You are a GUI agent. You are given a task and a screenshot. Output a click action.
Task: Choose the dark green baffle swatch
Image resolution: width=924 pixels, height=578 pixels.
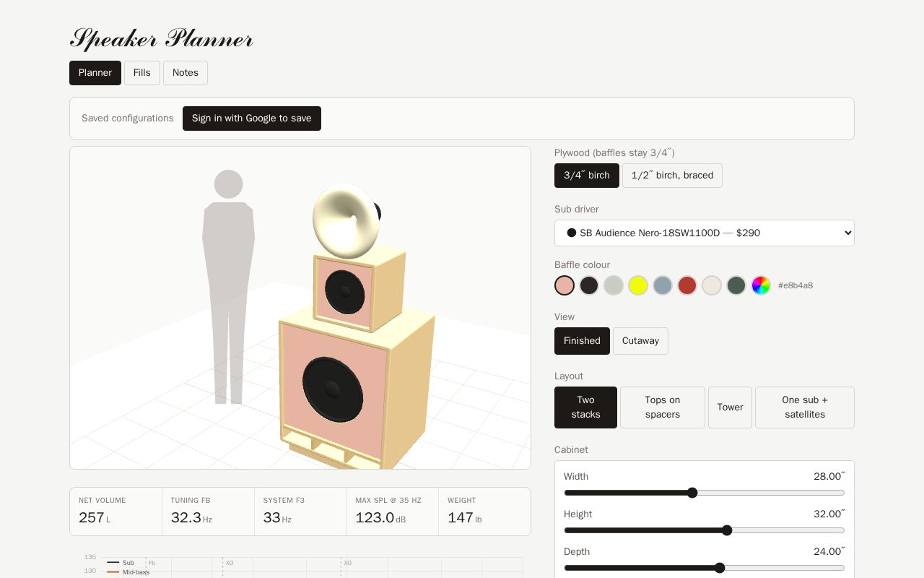tap(736, 285)
